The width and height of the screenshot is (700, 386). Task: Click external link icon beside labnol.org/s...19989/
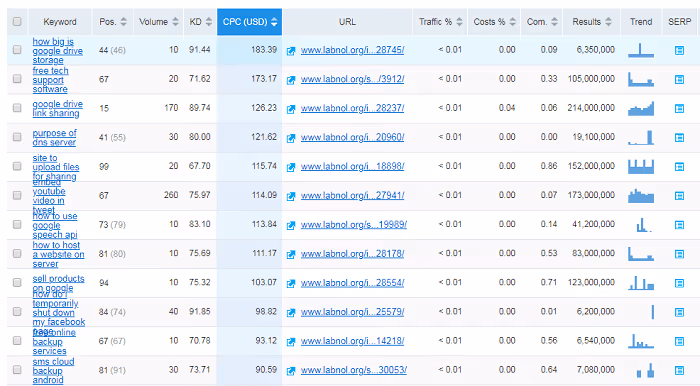tap(291, 225)
